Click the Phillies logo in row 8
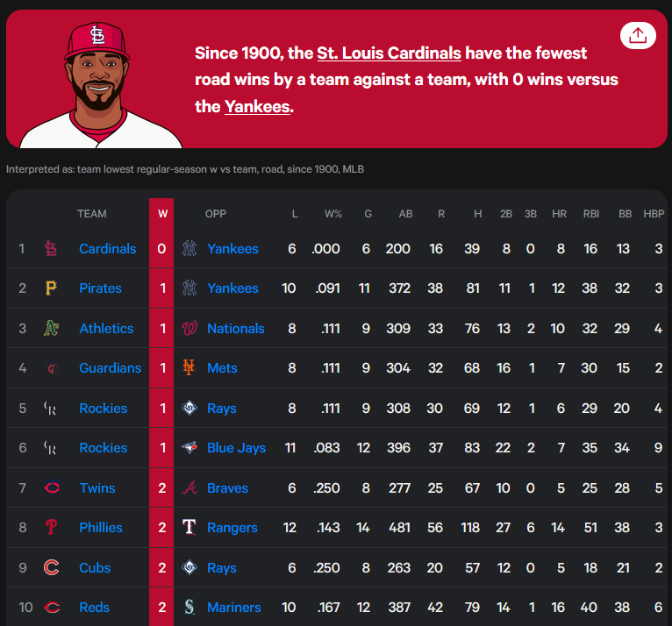 [52, 528]
